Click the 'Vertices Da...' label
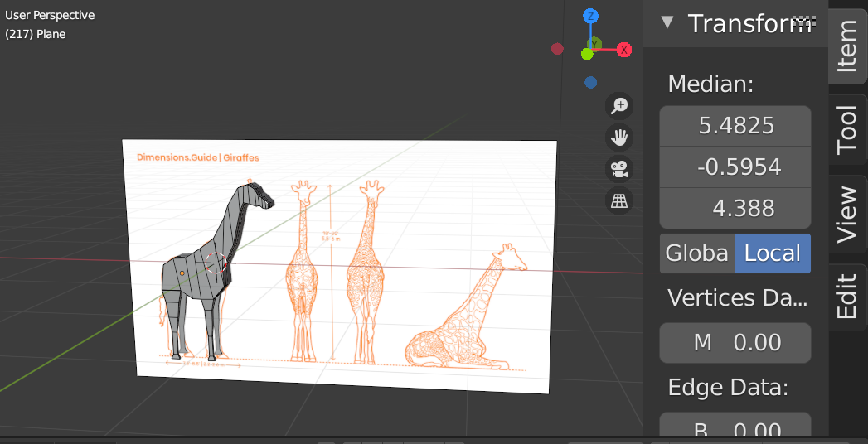Screen dimensions: 868x444 737,297
